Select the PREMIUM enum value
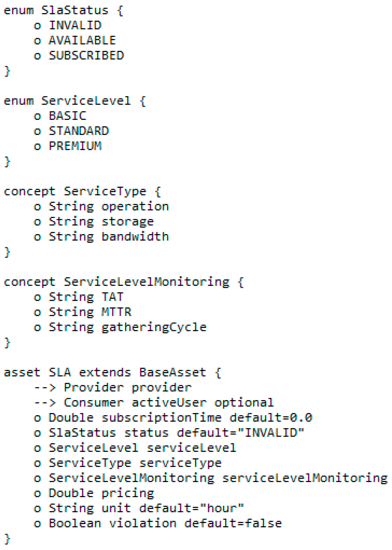The height and width of the screenshot is (550, 392). (x=75, y=146)
